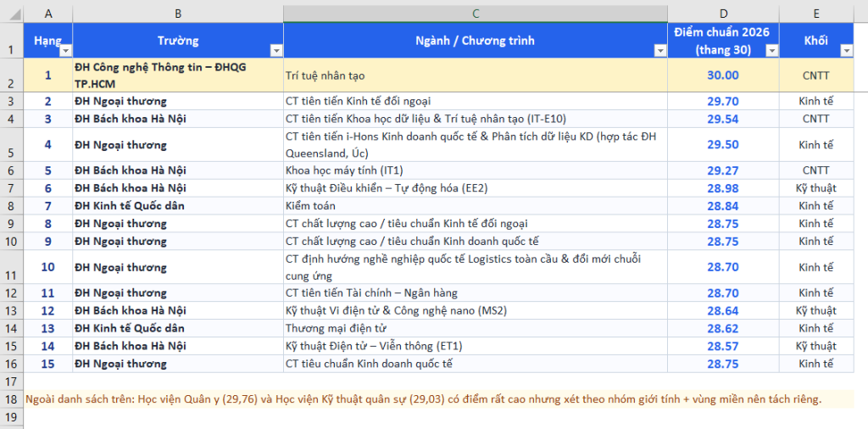Screen dimensions: 868x429
Task: Click rank cell 1
Action: (48, 75)
